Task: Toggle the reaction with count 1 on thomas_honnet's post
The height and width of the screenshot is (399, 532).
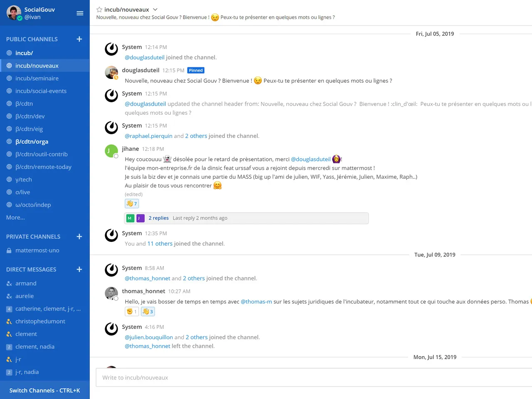Action: point(132,311)
